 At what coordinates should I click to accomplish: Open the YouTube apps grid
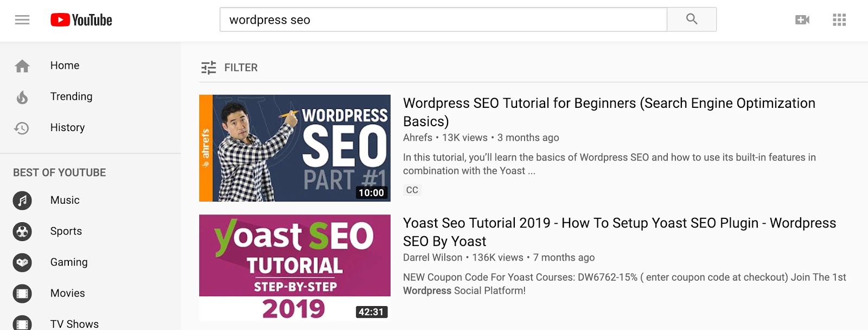click(x=839, y=20)
